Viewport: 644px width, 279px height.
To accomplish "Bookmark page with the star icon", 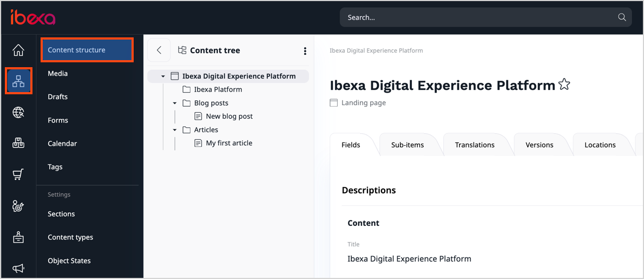I will pos(564,85).
